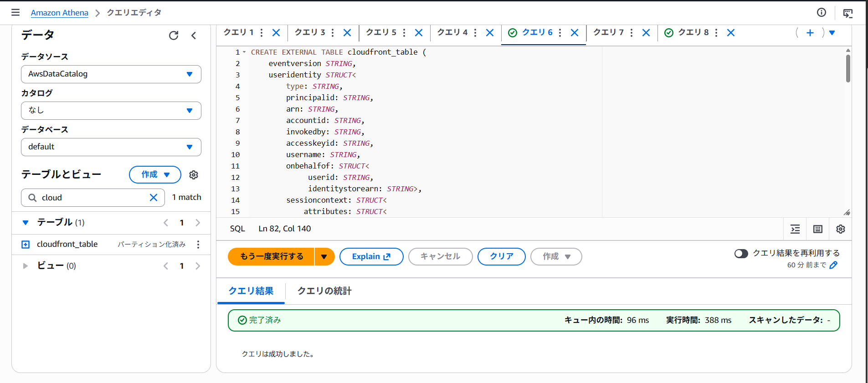Viewport: 868px width, 383px height.
Task: Click the refresh icon in Data panel
Action: pos(174,36)
